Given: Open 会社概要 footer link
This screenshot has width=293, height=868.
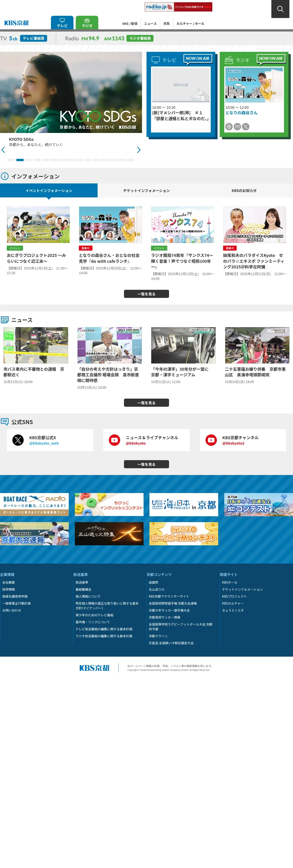Looking at the screenshot, I should click(x=9, y=582).
